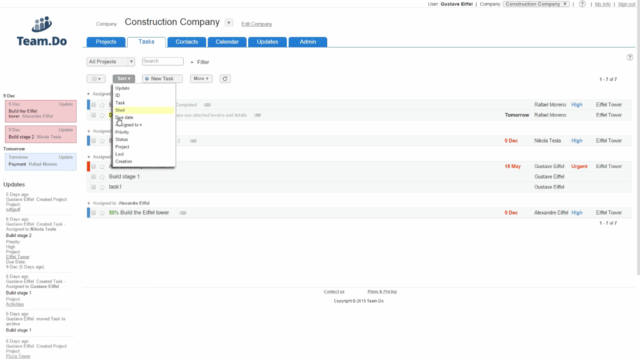Star the Build stage 1 task
This screenshot has height=360, width=640.
(102, 177)
